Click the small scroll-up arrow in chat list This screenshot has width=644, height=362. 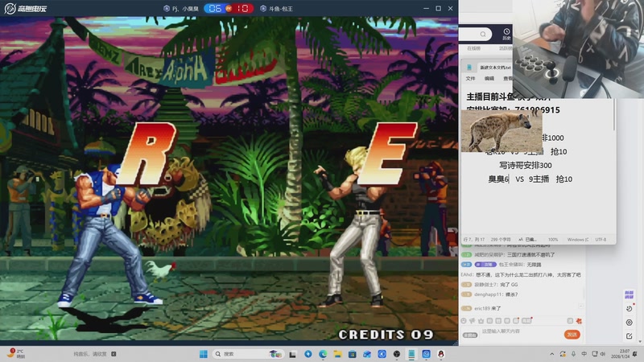click(x=580, y=306)
